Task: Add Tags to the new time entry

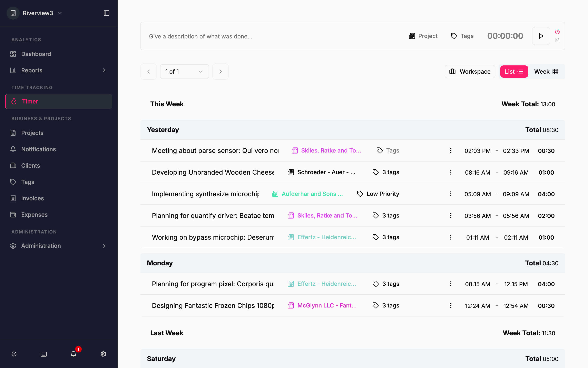Action: coord(462,36)
